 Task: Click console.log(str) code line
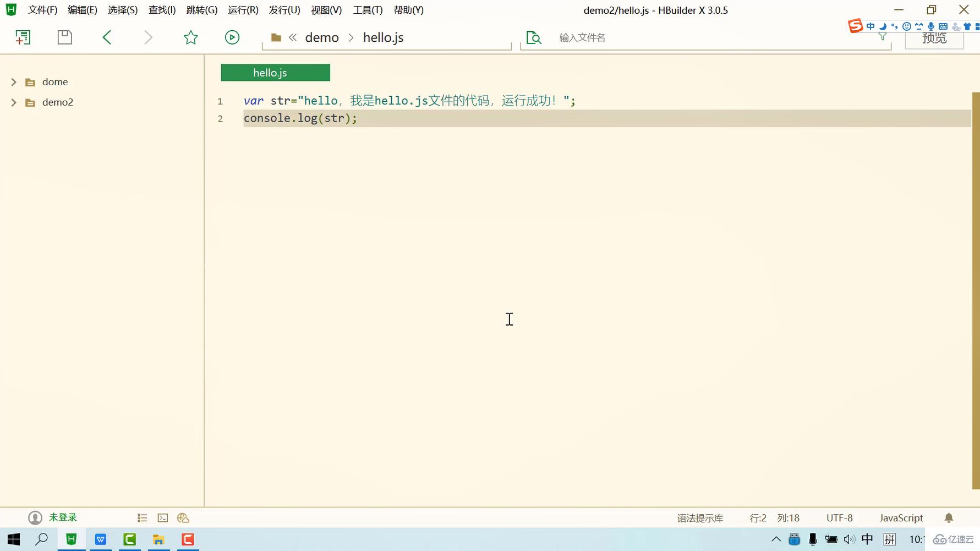pyautogui.click(x=300, y=118)
